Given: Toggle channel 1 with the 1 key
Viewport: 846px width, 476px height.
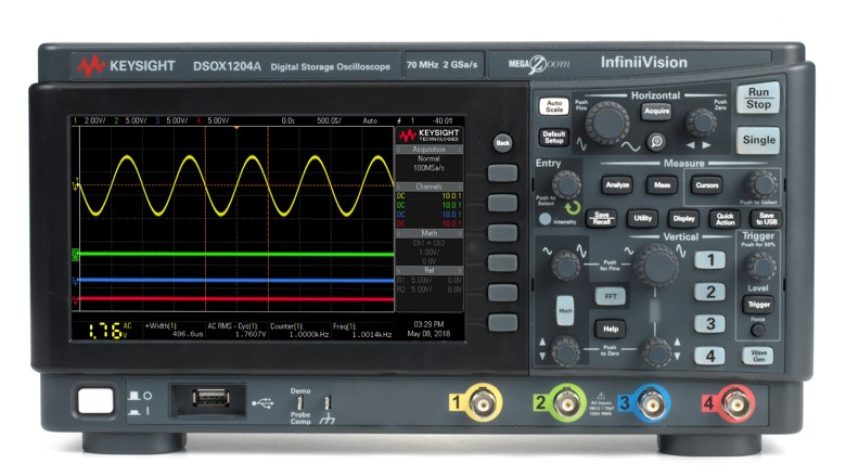Looking at the screenshot, I should click(x=709, y=260).
